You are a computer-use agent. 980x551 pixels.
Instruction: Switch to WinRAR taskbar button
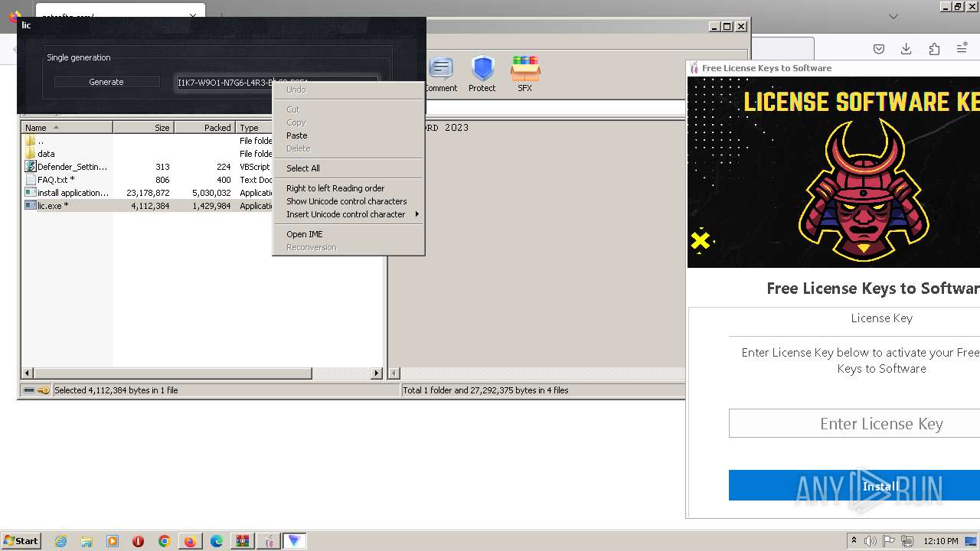243,541
